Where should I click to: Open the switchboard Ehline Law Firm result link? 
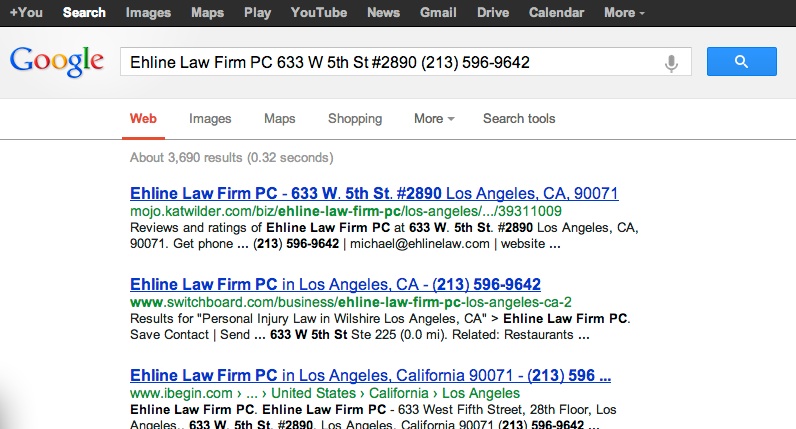335,284
